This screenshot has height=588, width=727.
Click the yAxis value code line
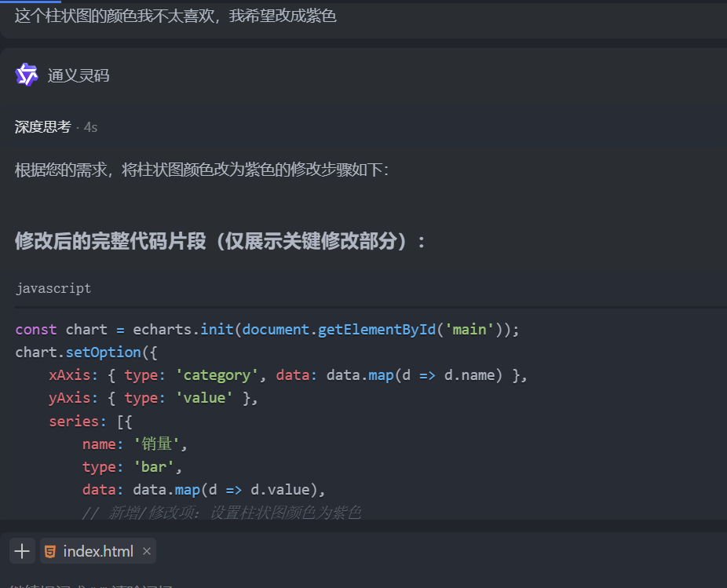click(x=153, y=398)
